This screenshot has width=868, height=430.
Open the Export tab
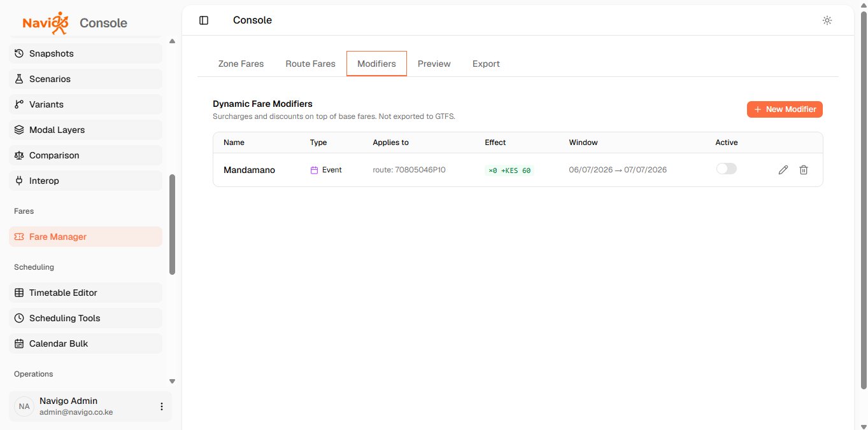[486, 64]
